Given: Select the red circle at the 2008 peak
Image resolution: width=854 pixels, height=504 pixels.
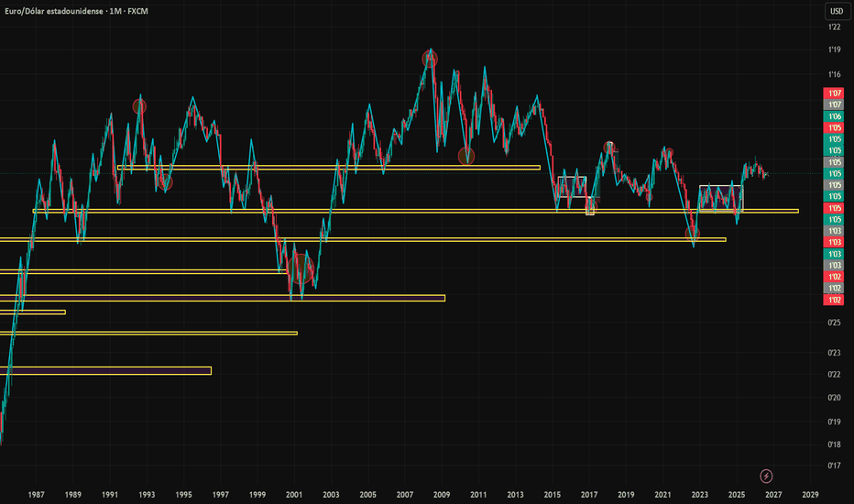Looking at the screenshot, I should (x=430, y=59).
